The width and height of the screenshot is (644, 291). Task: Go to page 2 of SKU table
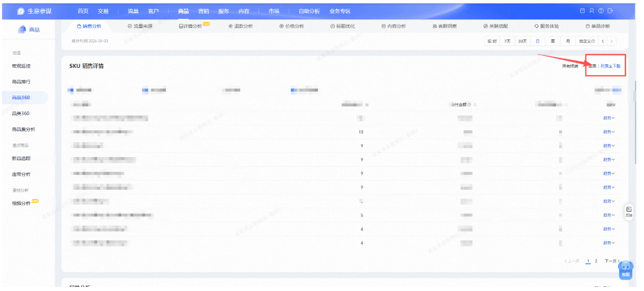[596, 261]
